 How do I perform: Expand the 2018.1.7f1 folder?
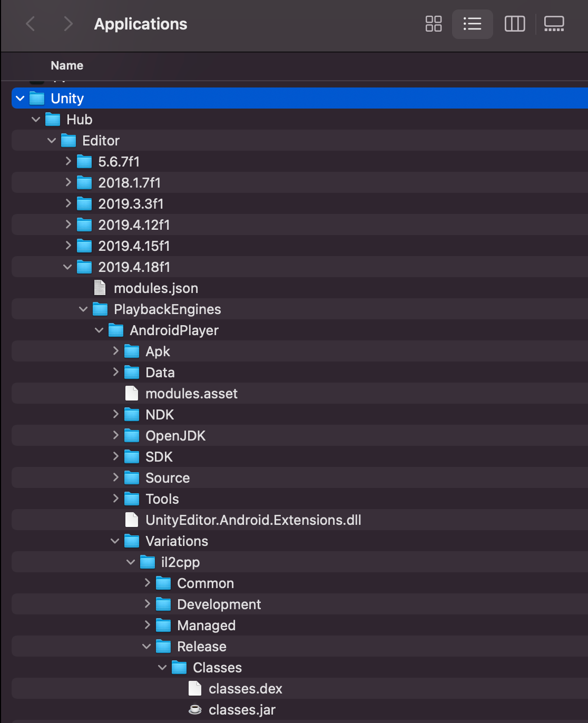(x=68, y=182)
